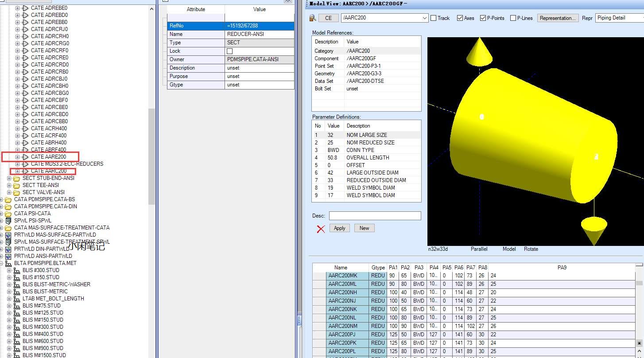The width and height of the screenshot is (644, 358).
Task: Click the BLTA PDMSPIPE.BLTA.MET hierarchy icon
Action: 8,263
